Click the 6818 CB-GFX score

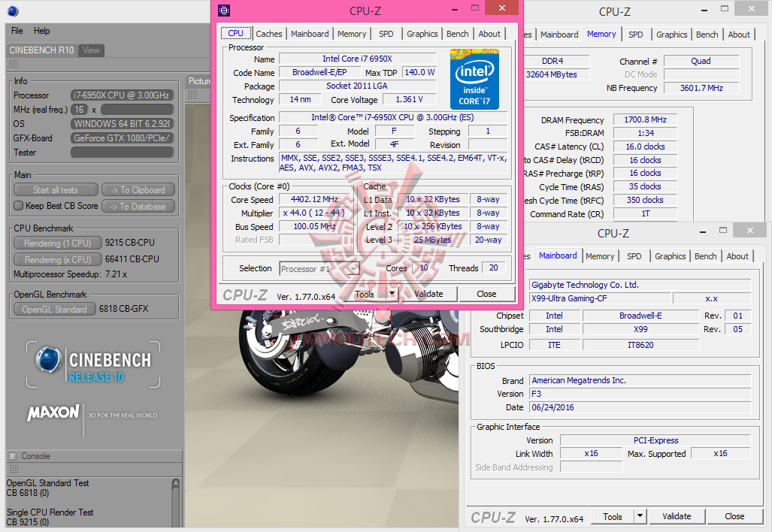[123, 309]
